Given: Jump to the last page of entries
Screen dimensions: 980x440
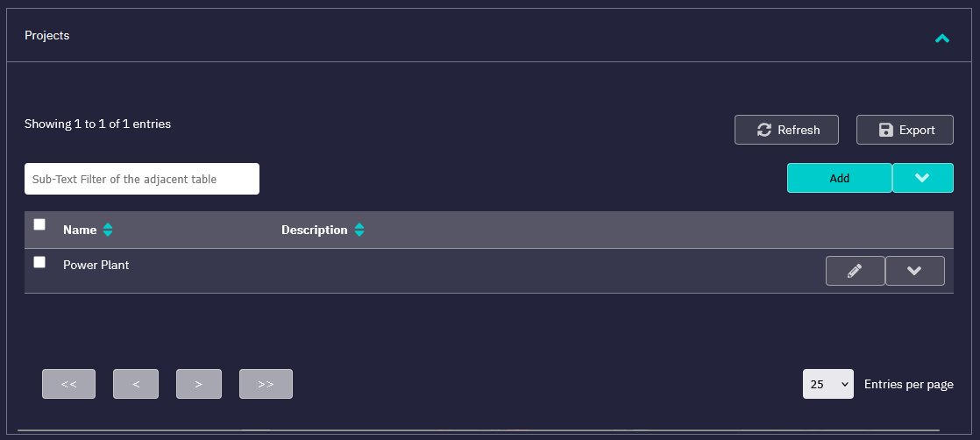Looking at the screenshot, I should pos(266,384).
